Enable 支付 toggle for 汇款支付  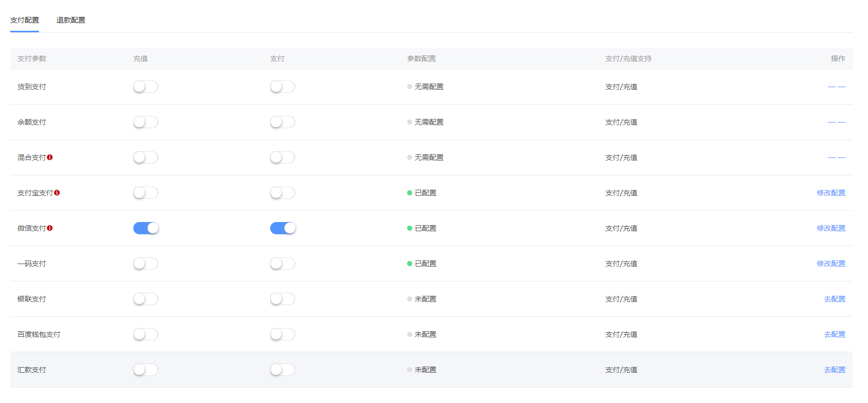tap(282, 370)
